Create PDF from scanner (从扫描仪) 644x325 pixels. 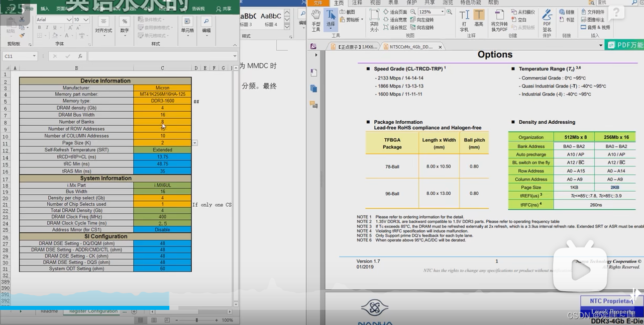[x=522, y=12]
